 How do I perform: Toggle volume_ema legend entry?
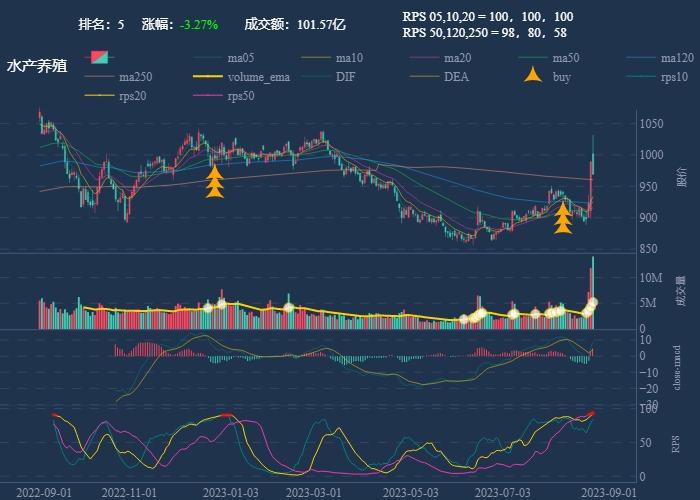pyautogui.click(x=242, y=77)
